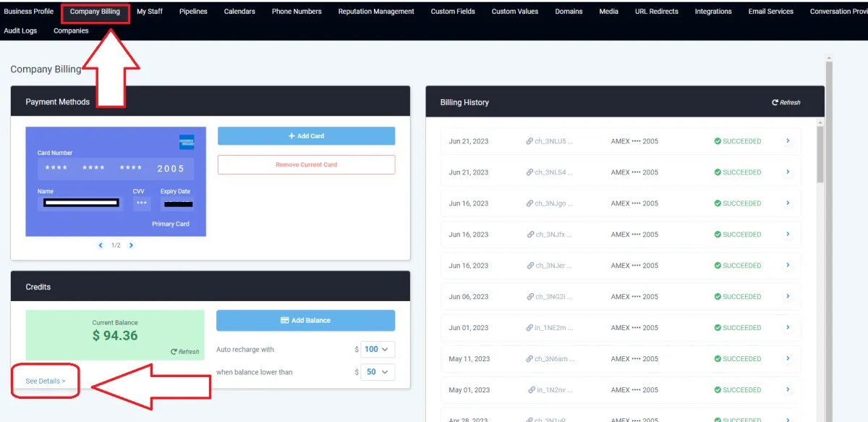The width and height of the screenshot is (868, 422).
Task: Expand the ch_3NJer transaction row arrow
Action: pyautogui.click(x=788, y=266)
